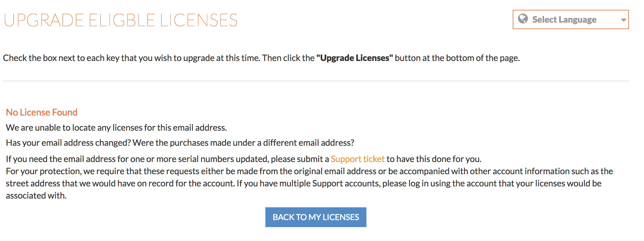The image size is (644, 241).
Task: Open the Select Language combo box label
Action: point(564,19)
